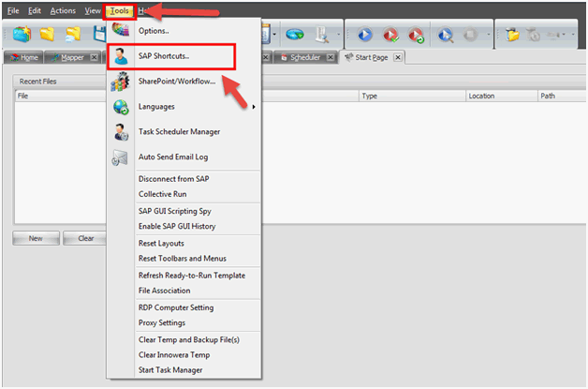Open the Mapper tab

click(x=71, y=57)
